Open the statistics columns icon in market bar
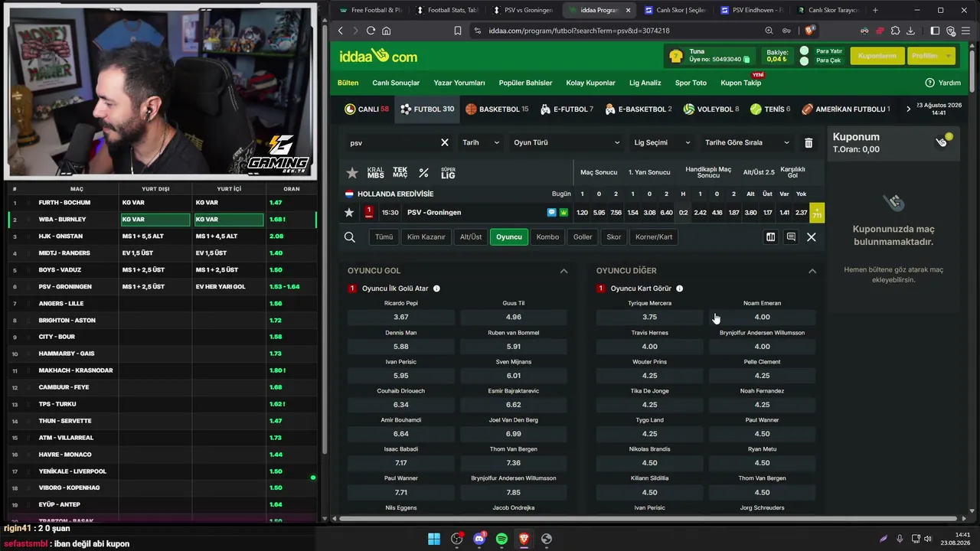980x551 pixels. [x=771, y=237]
